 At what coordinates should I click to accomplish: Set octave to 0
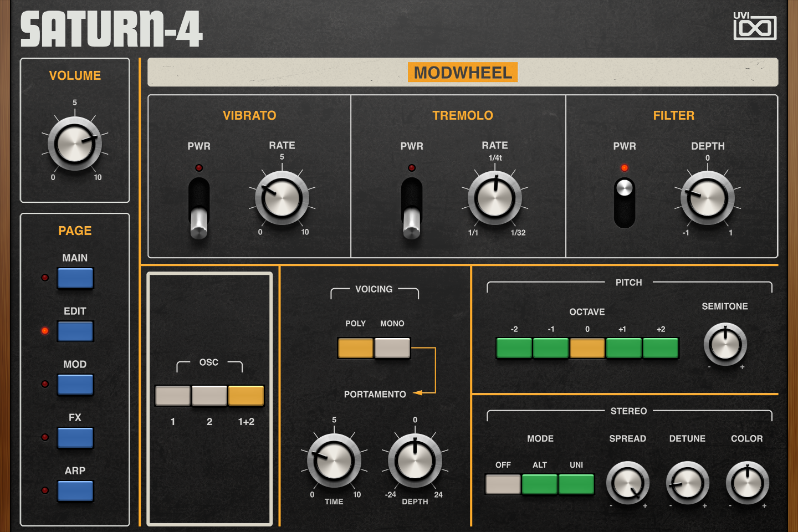click(x=587, y=348)
